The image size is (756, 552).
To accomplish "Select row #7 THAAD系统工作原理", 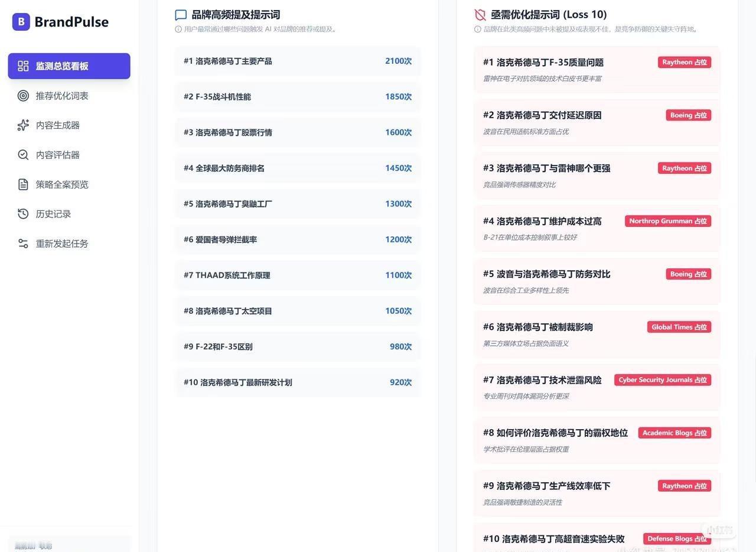I will tap(298, 275).
